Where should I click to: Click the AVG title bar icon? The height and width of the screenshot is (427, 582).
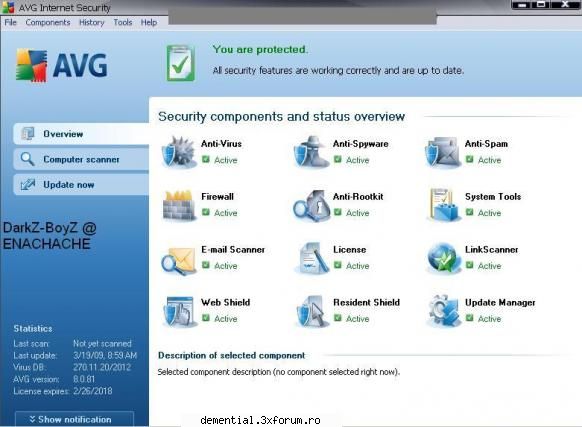tap(8, 7)
